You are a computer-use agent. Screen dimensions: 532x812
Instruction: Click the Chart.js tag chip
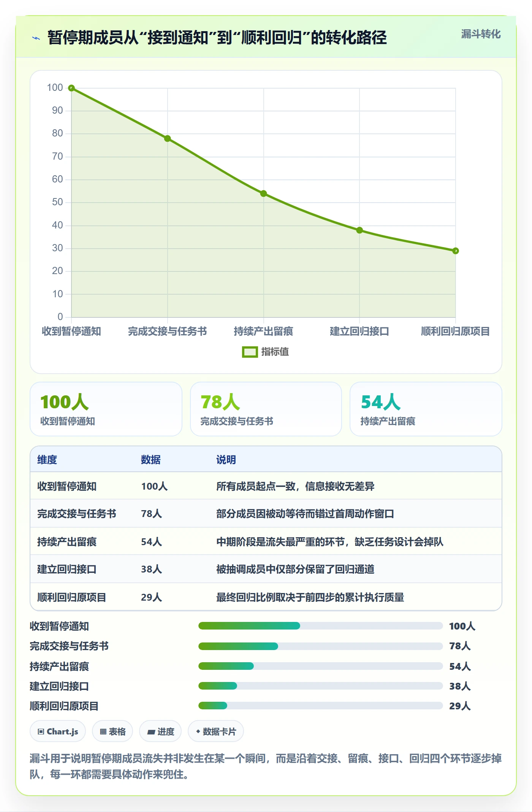[x=58, y=731]
